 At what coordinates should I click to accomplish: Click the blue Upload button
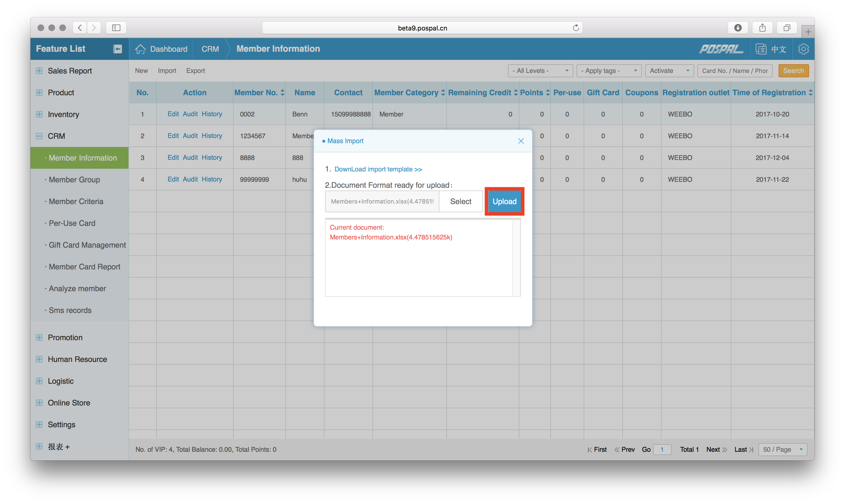(504, 201)
